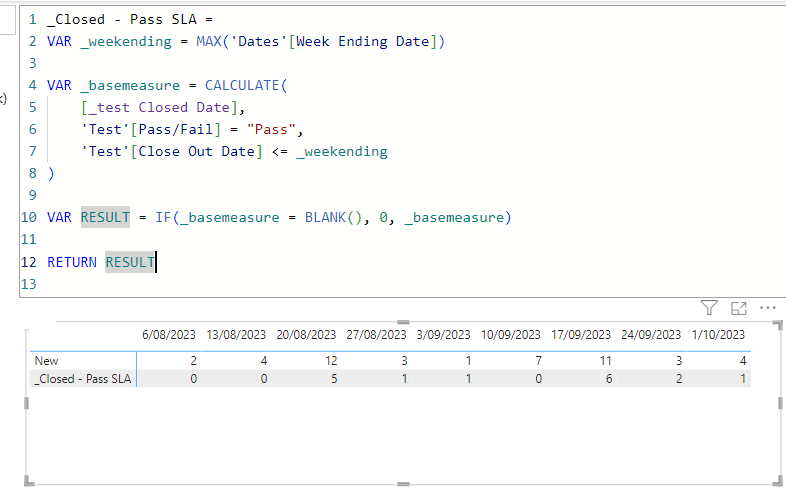This screenshot has height=492, width=786.
Task: Select the 3/09/2023 column header
Action: (x=444, y=335)
